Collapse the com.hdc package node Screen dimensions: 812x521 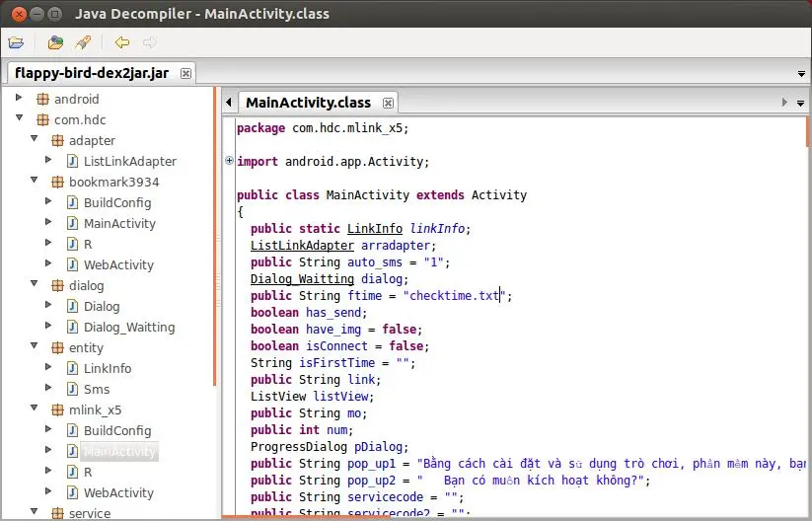coord(19,118)
